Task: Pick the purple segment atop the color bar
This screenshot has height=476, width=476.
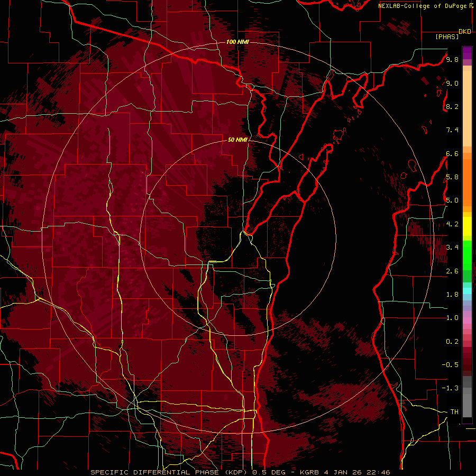Action: click(x=467, y=53)
